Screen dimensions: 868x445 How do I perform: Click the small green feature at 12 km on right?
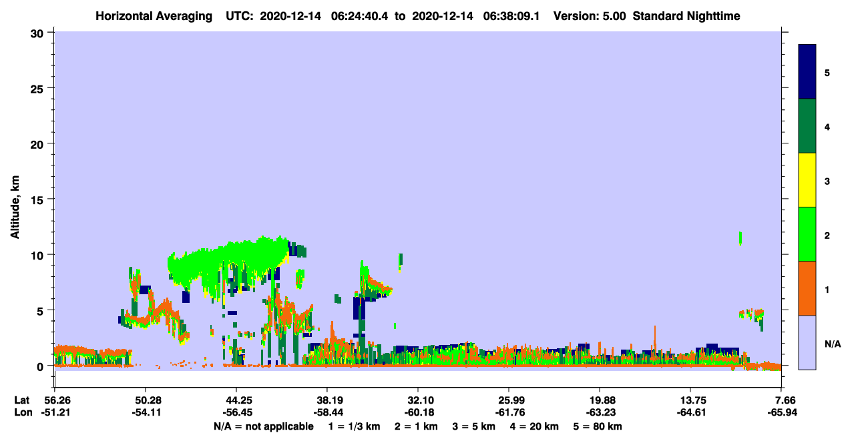pos(740,238)
